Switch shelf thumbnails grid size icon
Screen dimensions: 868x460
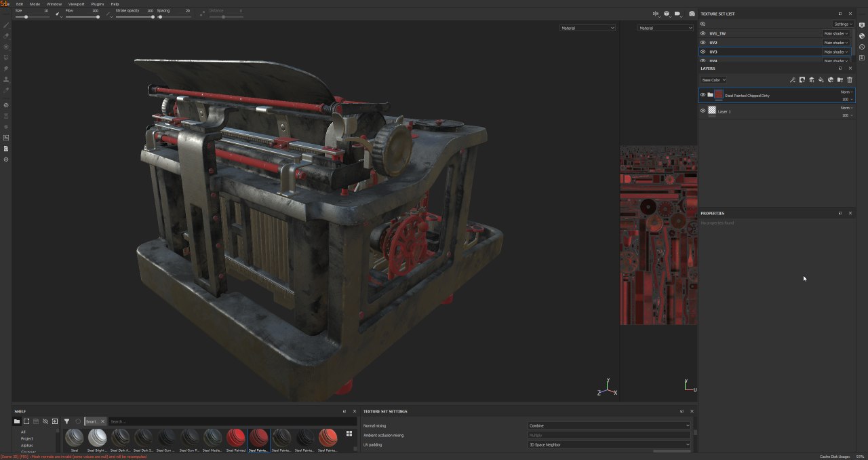point(349,434)
